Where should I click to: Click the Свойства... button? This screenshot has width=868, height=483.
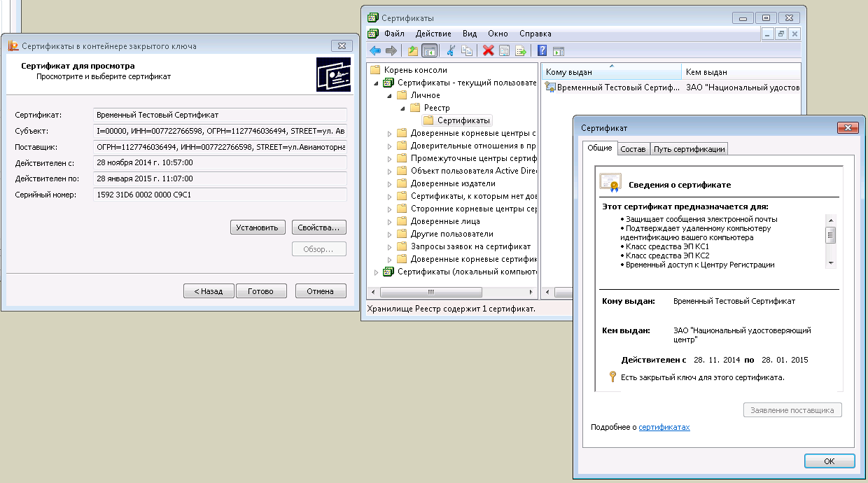[318, 227]
